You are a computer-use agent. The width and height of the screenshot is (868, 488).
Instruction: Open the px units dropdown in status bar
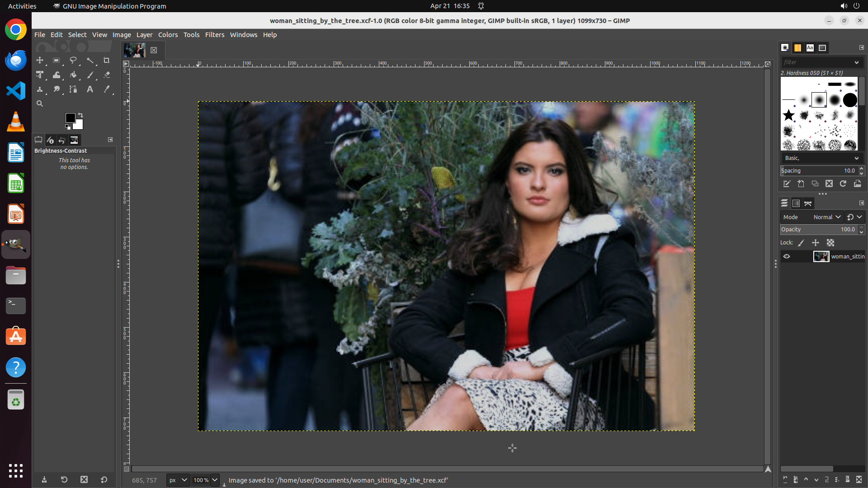178,480
